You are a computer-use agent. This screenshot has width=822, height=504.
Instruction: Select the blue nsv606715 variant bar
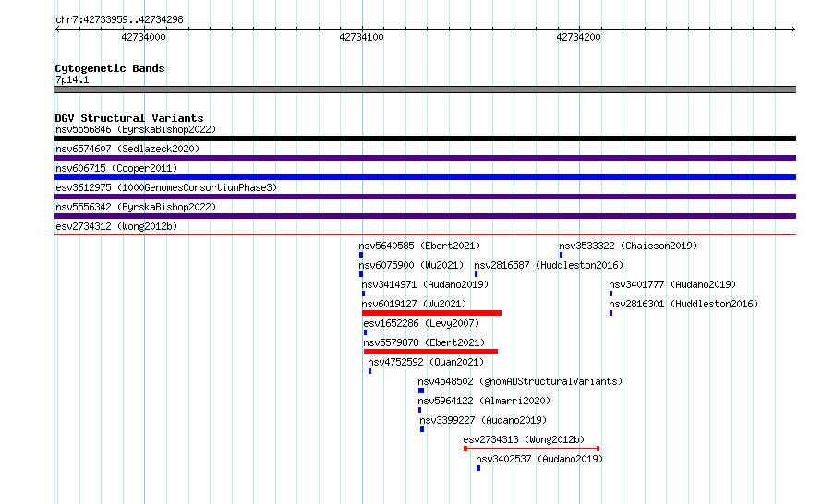click(x=425, y=177)
